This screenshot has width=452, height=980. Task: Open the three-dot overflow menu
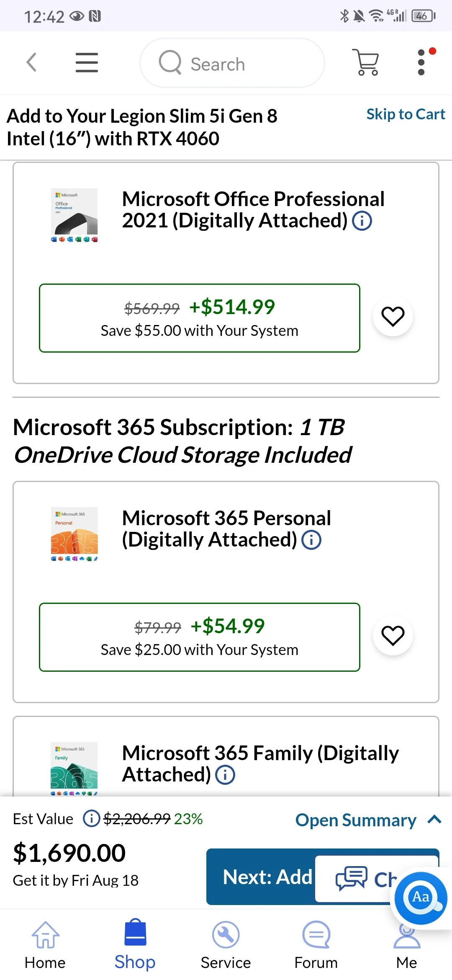(421, 63)
